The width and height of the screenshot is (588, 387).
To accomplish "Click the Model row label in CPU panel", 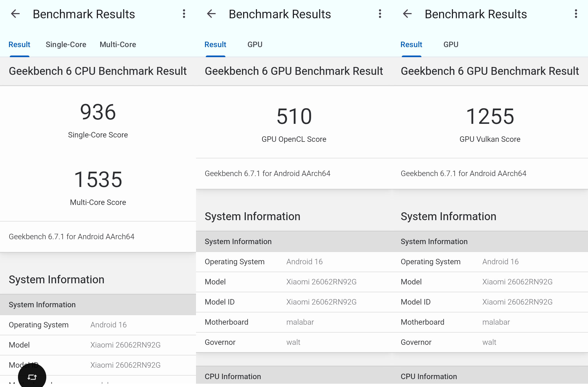I will pyautogui.click(x=19, y=345).
